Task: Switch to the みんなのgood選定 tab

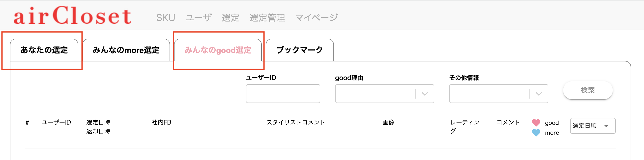Action: (218, 50)
